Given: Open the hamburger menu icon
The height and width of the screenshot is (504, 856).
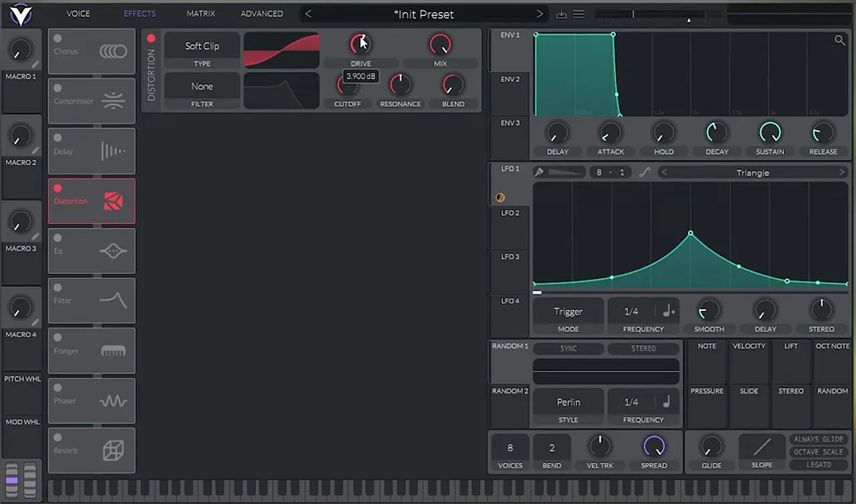Looking at the screenshot, I should pos(579,14).
